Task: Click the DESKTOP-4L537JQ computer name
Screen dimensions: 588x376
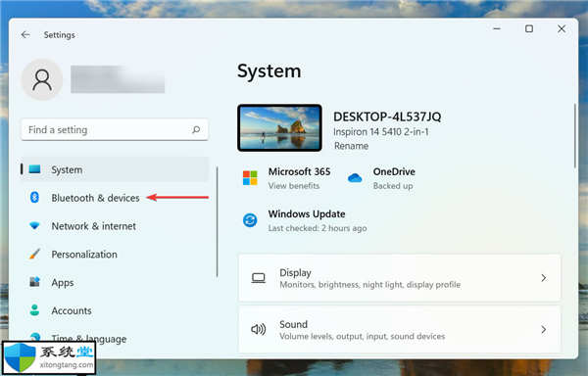Action: pos(387,117)
